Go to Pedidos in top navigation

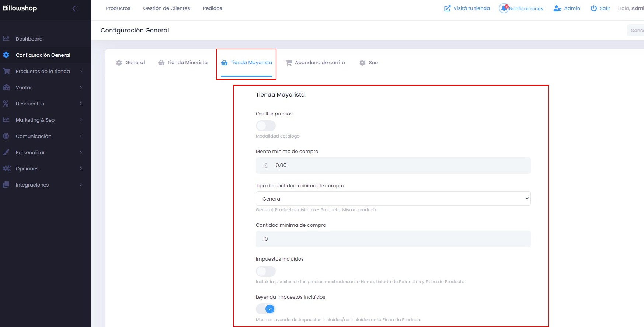[x=212, y=8]
